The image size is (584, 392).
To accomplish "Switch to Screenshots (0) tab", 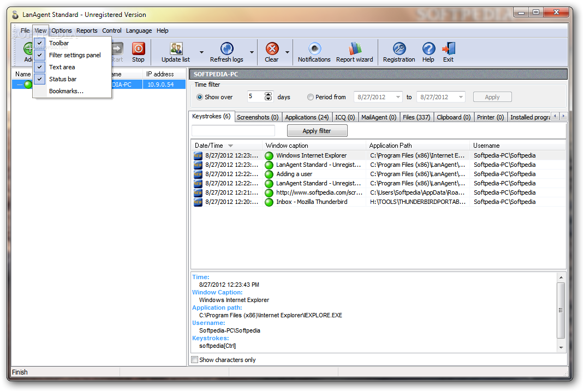I will pos(258,117).
